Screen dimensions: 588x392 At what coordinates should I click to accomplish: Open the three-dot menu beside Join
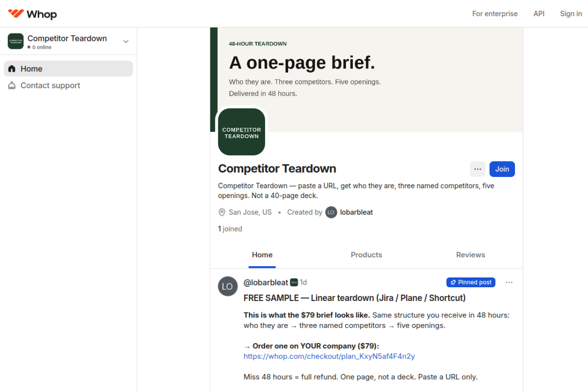pos(478,169)
